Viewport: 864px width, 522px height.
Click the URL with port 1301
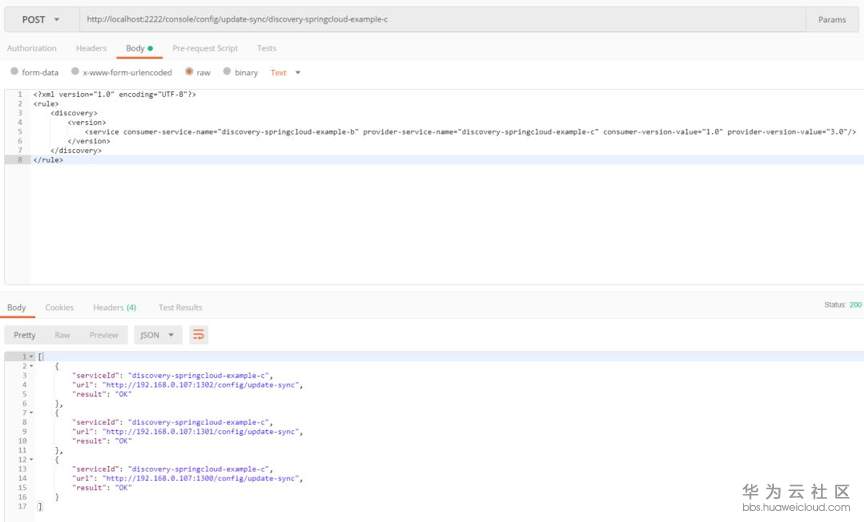[202, 432]
